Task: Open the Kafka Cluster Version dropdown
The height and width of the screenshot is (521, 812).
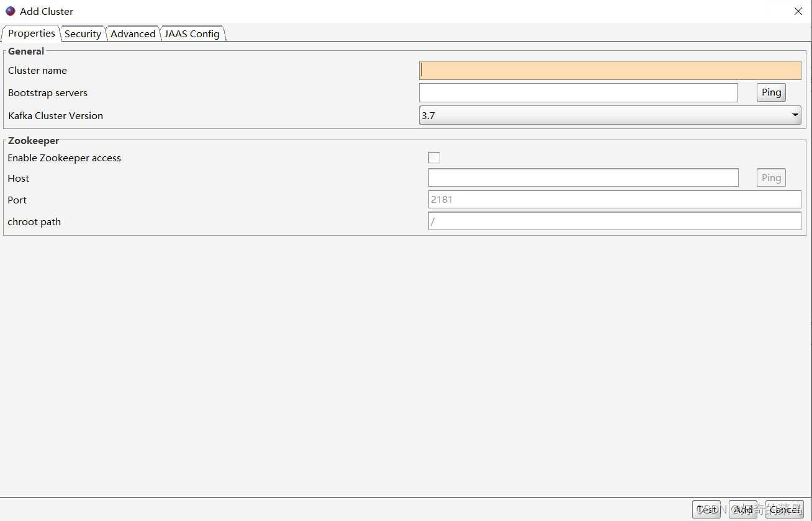Action: coord(610,115)
